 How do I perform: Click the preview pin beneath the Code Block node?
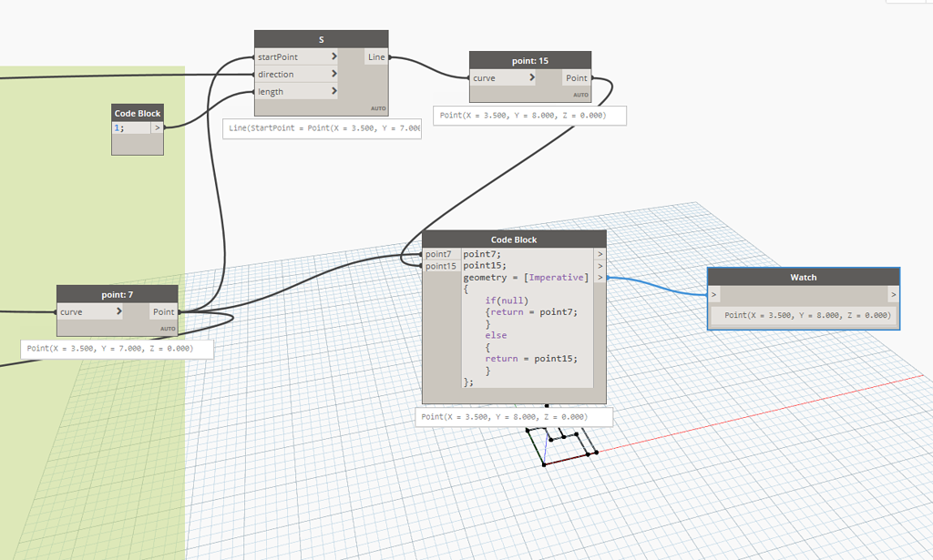point(545,406)
